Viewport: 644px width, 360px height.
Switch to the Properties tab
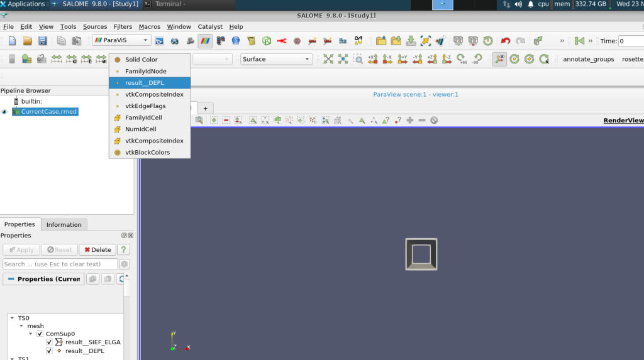point(19,224)
